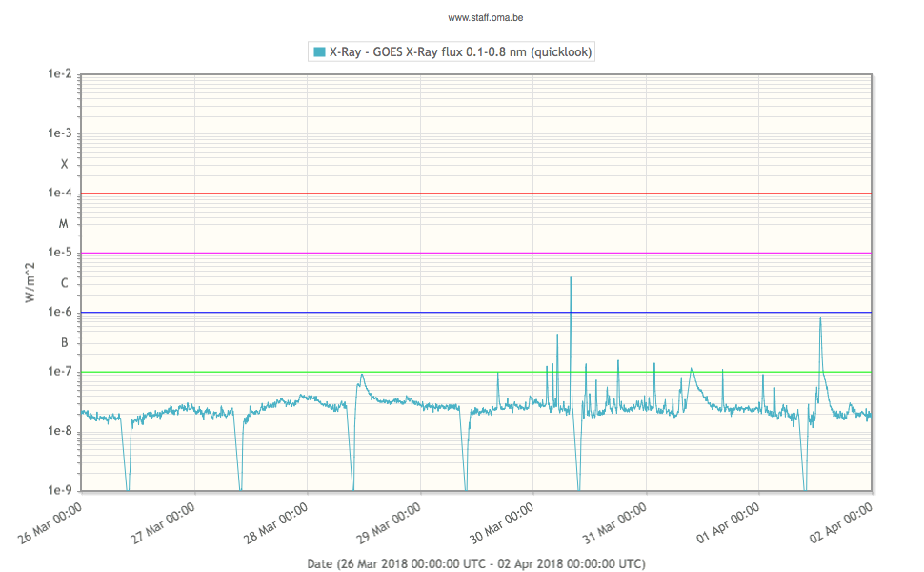Click the 1e-4 y-axis value
This screenshot has height=572, width=924.
[x=59, y=193]
